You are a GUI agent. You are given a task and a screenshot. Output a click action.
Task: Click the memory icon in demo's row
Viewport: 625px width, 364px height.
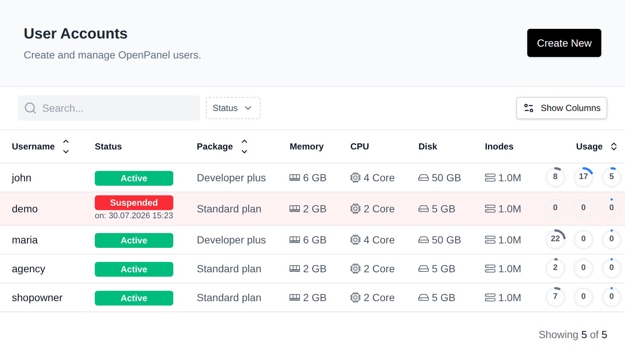[x=295, y=209]
